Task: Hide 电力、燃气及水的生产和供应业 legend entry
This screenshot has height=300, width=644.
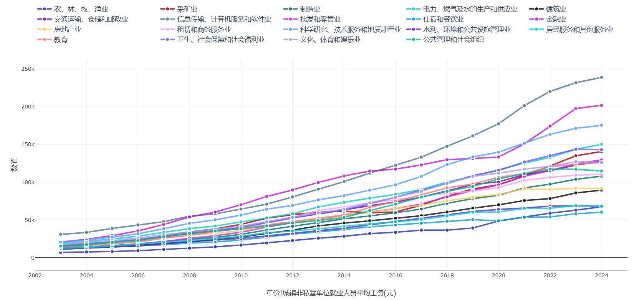Action: coord(462,9)
